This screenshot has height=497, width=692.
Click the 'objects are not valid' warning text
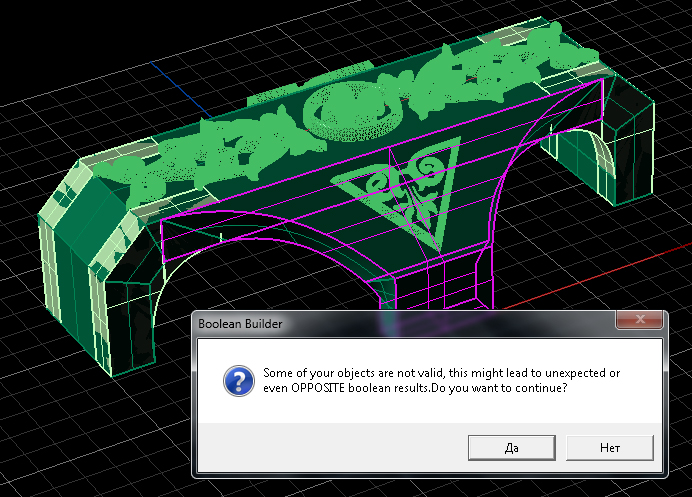[x=441, y=380]
